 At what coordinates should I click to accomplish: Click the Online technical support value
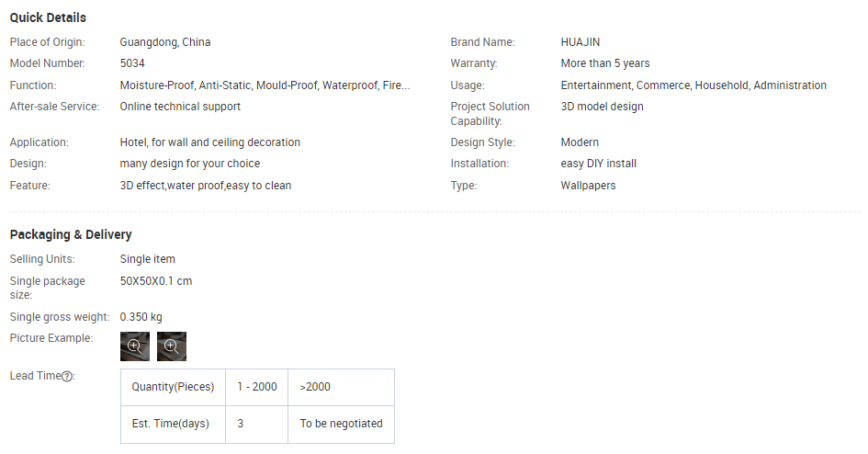(180, 107)
